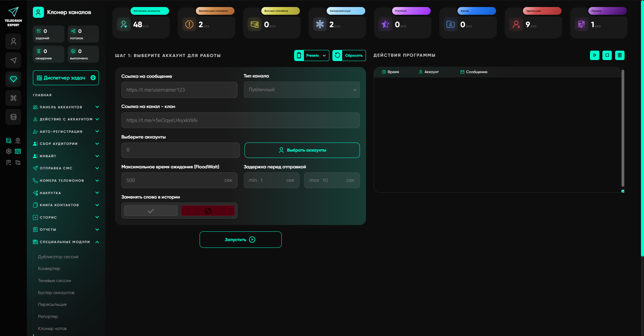Open the user profile icon in left rail
The height and width of the screenshot is (336, 644).
(x=13, y=42)
